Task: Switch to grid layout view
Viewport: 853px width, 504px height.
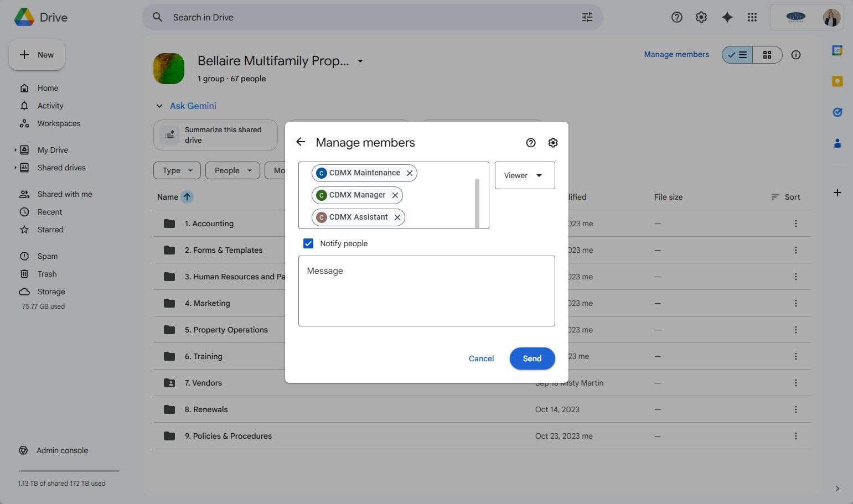Action: click(x=767, y=55)
